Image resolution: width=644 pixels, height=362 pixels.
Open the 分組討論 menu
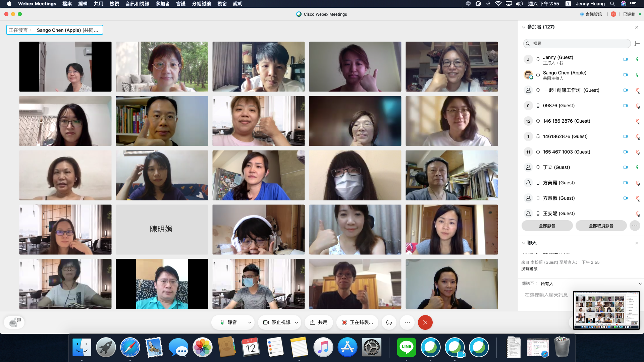coord(201,4)
